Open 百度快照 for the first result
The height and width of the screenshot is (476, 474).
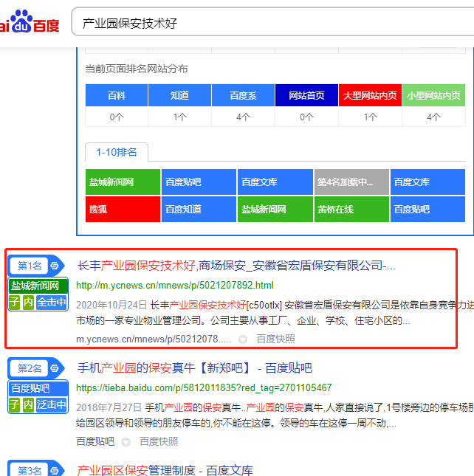point(275,339)
